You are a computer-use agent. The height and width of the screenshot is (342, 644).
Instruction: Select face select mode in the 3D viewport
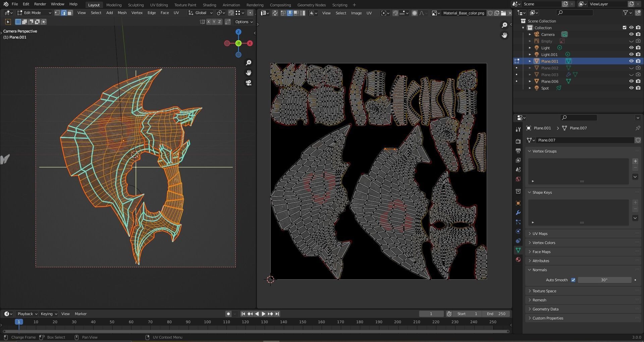[x=70, y=13]
